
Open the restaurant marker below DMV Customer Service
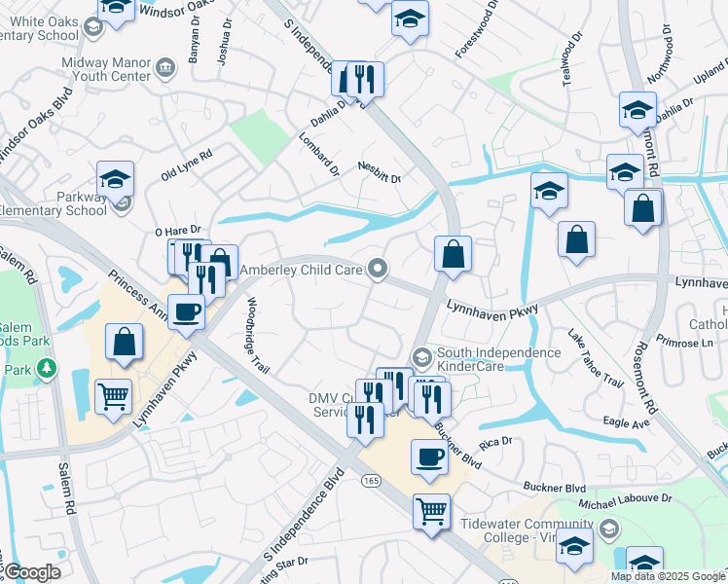365,420
